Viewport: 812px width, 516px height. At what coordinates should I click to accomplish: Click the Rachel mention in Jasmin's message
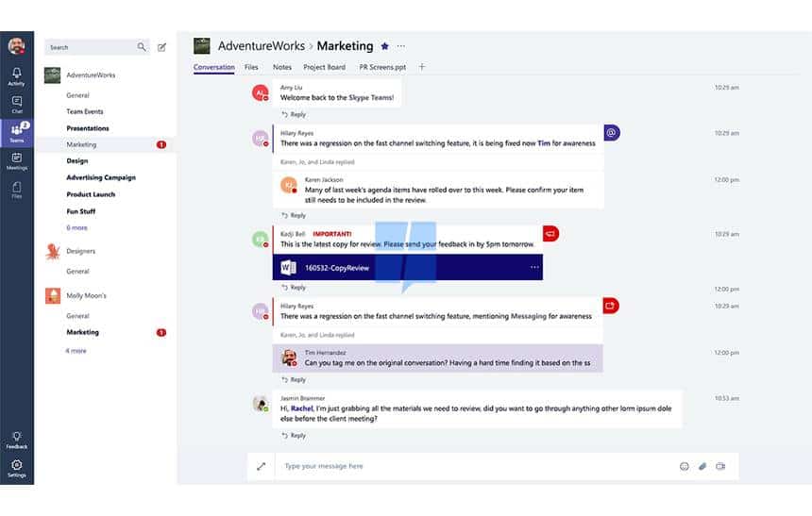(302, 408)
